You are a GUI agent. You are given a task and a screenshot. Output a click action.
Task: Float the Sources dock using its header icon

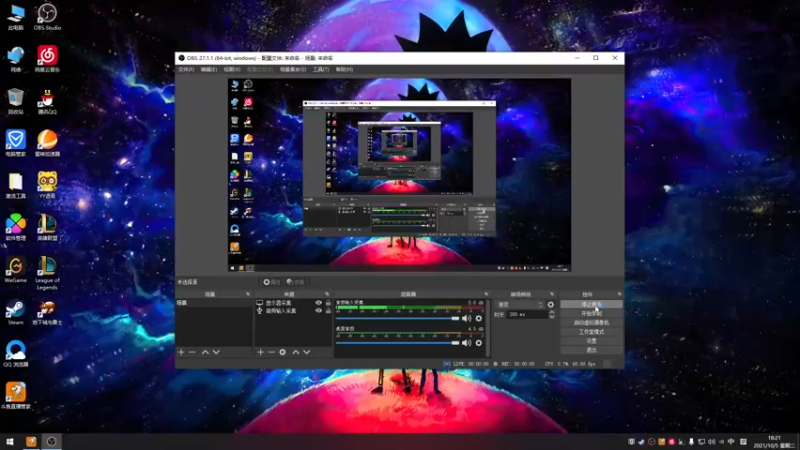327,294
